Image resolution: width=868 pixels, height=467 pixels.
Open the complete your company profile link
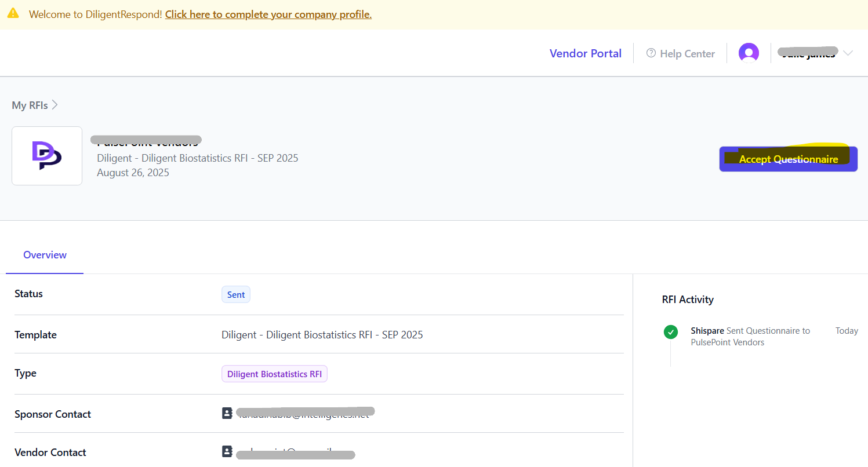tap(268, 14)
